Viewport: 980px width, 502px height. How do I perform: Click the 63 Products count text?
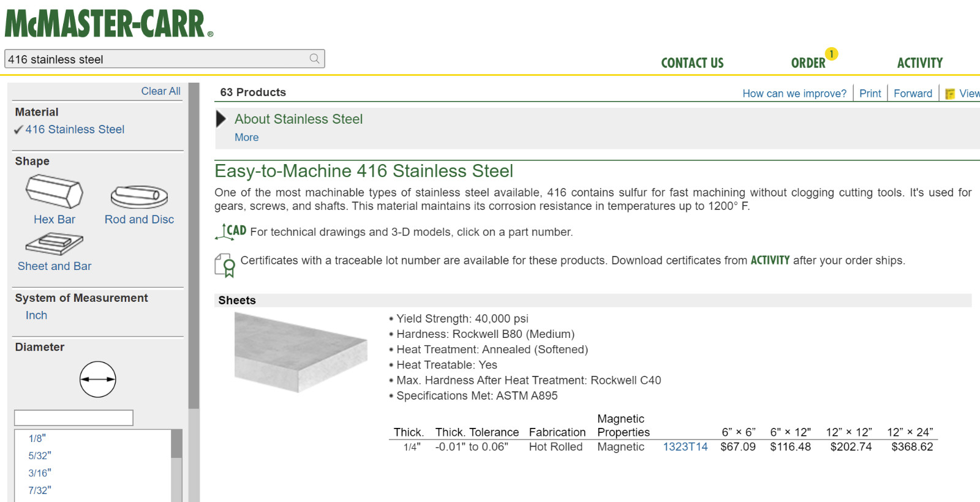tap(253, 92)
